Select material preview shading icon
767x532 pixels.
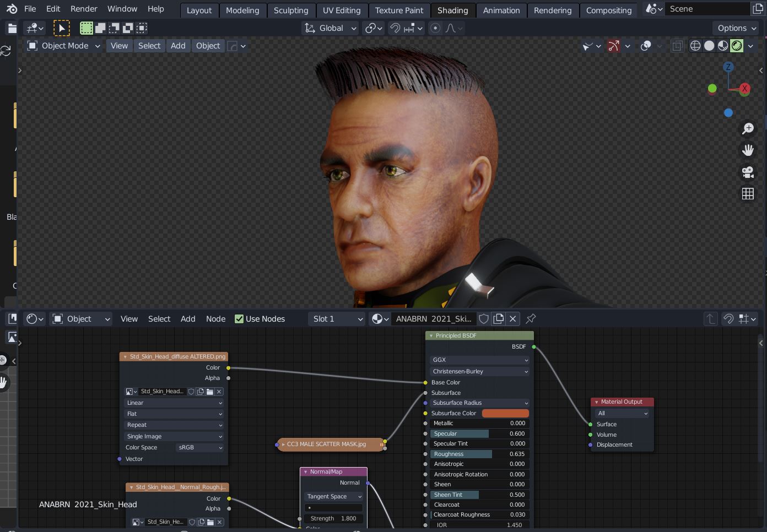[x=723, y=46]
